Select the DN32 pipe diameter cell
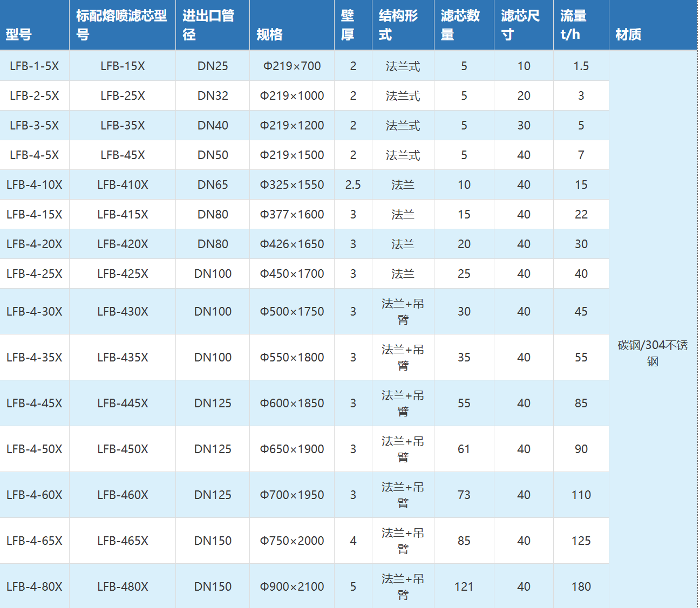Screen dimensions: 700x608 click(213, 95)
